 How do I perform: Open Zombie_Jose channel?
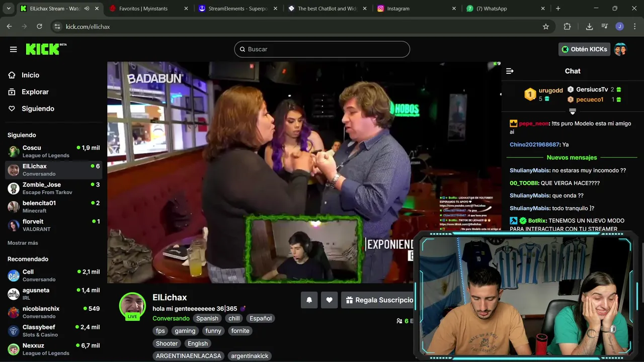[53, 188]
